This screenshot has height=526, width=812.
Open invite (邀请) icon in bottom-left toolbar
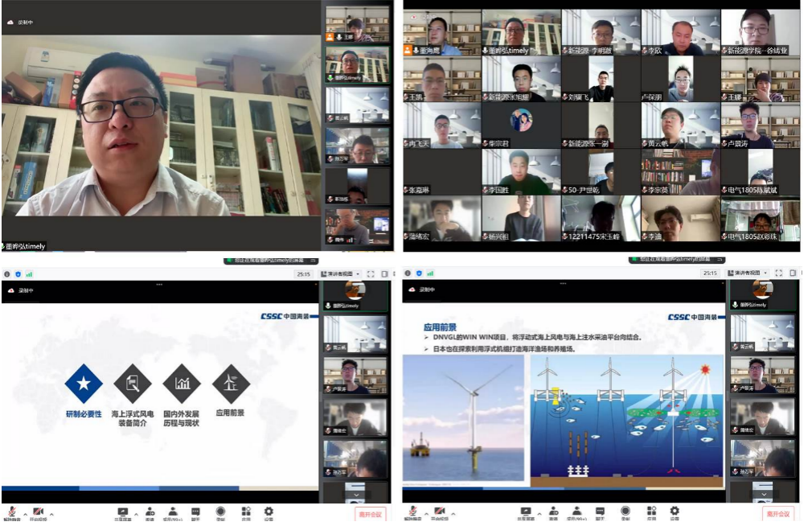(x=150, y=512)
